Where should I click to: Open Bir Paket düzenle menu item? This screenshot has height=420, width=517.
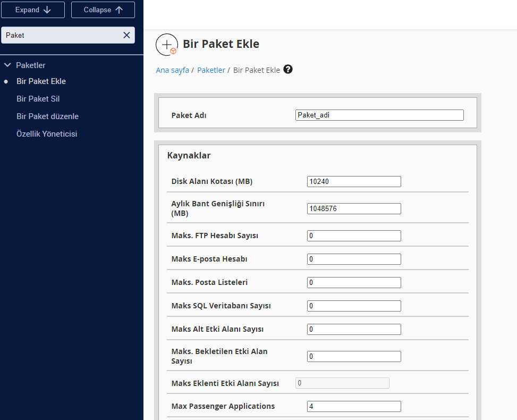47,116
